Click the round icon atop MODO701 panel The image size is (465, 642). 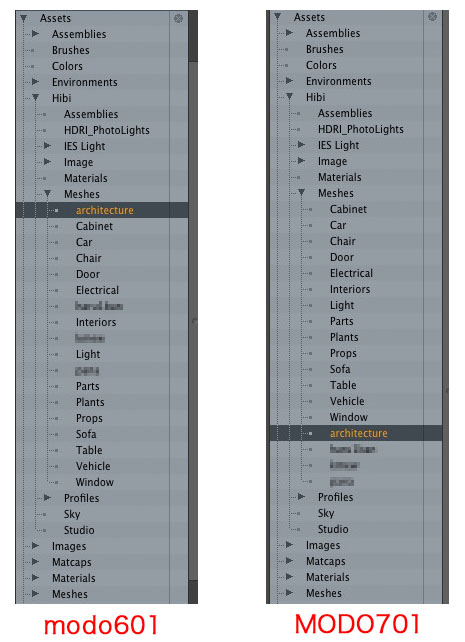pyautogui.click(x=433, y=17)
